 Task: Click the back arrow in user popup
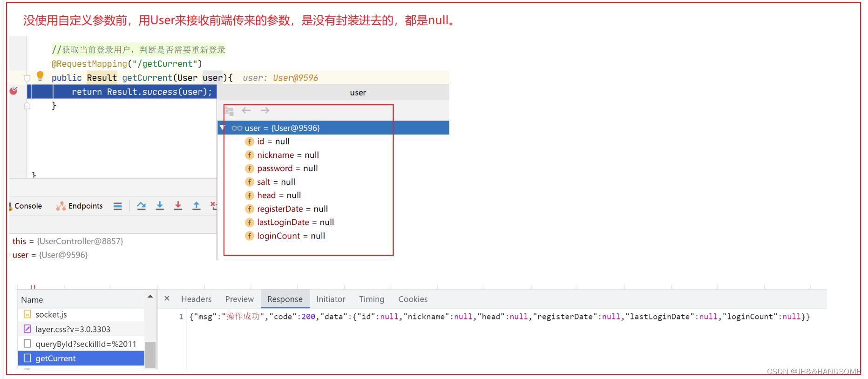(246, 110)
